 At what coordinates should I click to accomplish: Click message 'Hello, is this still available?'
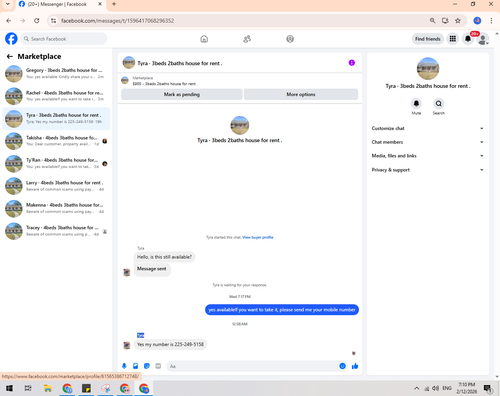pos(164,257)
